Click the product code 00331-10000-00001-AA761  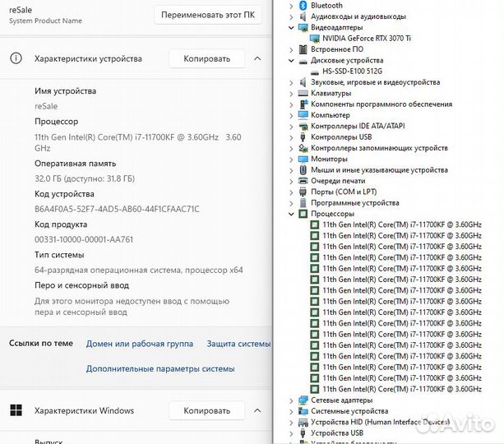click(x=84, y=239)
